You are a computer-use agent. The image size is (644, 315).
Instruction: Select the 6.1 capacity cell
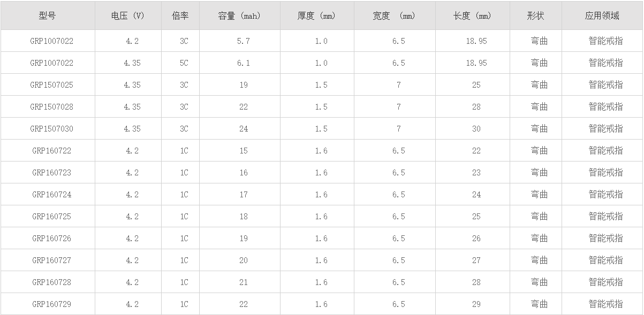click(x=244, y=63)
